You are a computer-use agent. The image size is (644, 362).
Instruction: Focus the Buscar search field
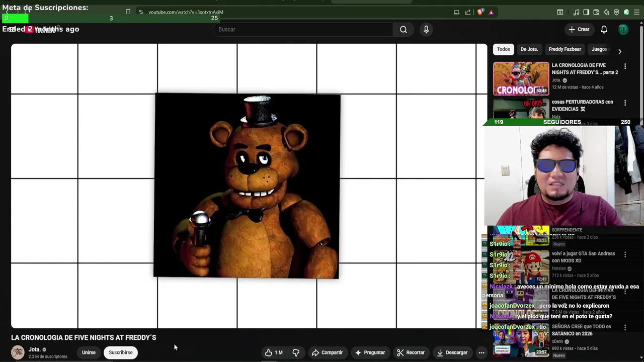pos(303,30)
